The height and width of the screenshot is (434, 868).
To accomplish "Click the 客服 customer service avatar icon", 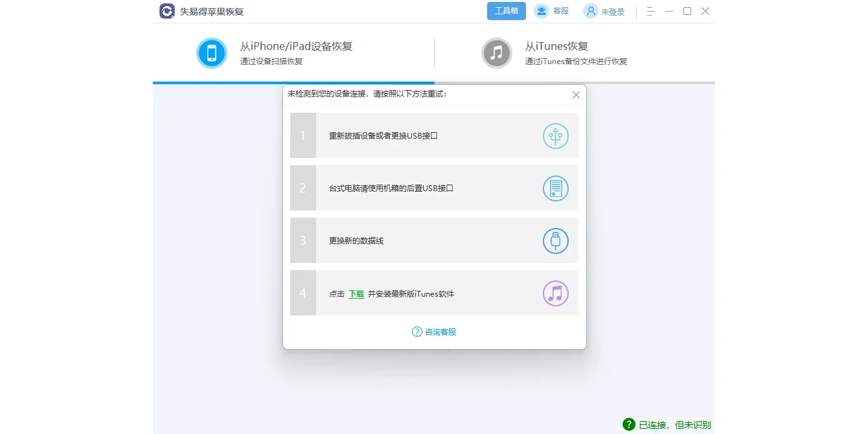I will click(x=542, y=11).
